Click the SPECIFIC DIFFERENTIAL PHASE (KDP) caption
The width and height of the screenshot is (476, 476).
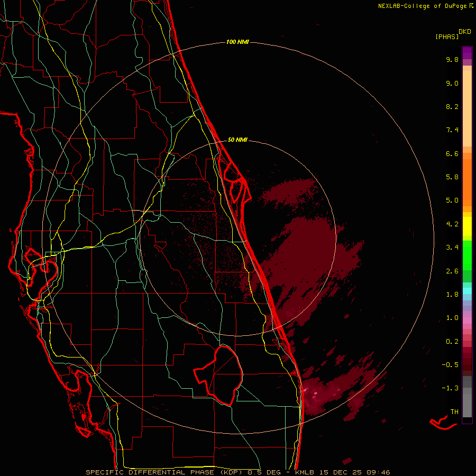(x=164, y=472)
